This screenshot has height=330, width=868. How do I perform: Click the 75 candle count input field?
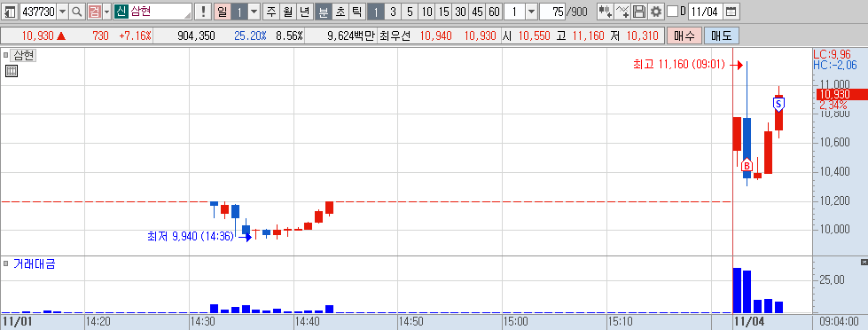[x=552, y=12]
